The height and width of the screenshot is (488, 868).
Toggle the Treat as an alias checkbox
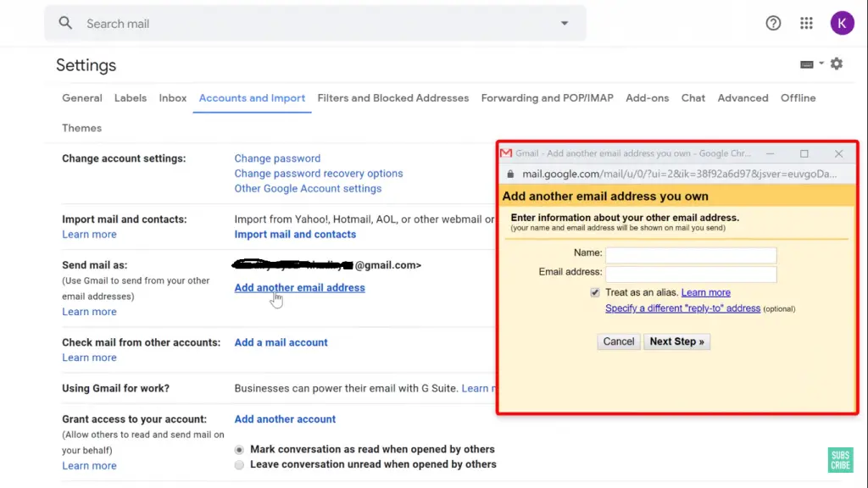coord(594,292)
